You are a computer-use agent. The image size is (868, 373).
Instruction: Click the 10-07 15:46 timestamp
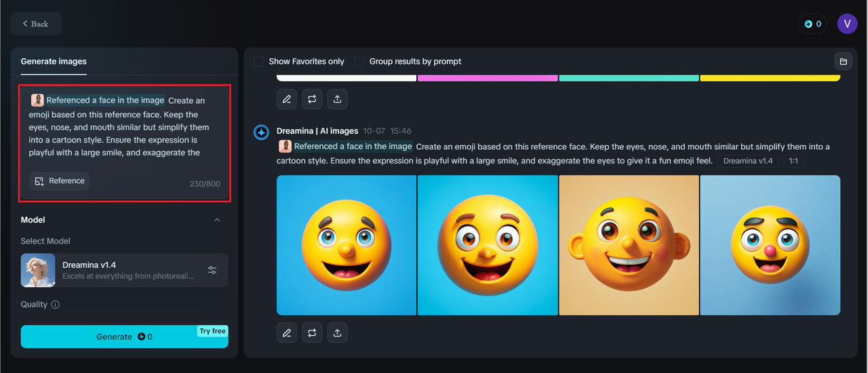[387, 131]
